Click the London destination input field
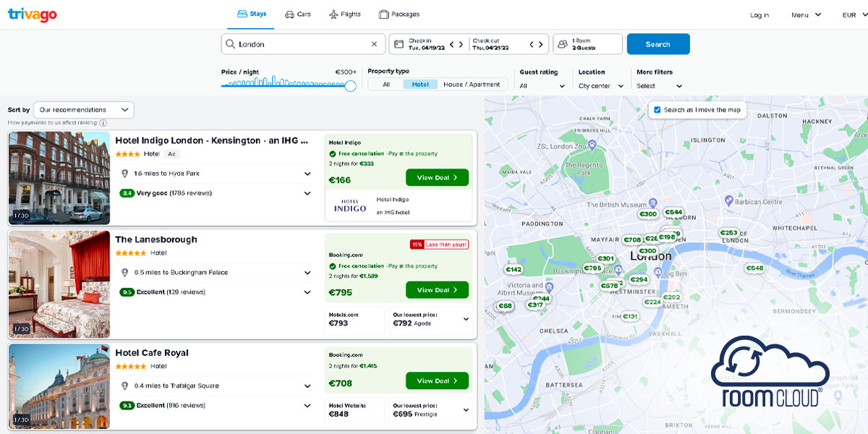The width and height of the screenshot is (868, 434). (303, 44)
